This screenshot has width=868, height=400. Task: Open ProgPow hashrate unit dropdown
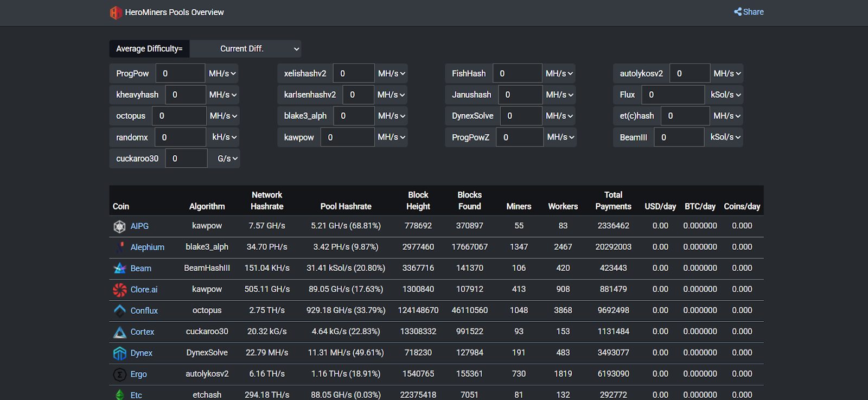pyautogui.click(x=222, y=73)
